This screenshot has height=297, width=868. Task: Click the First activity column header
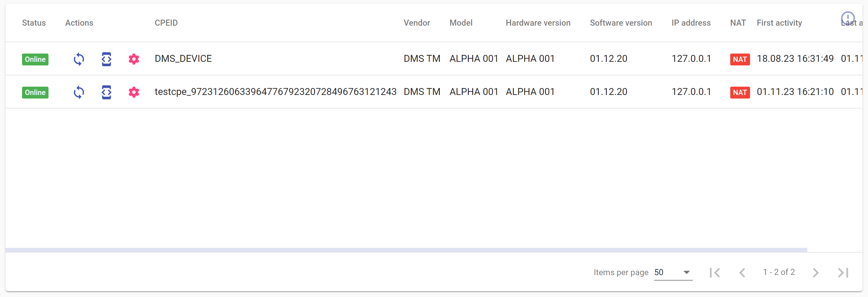coord(779,23)
